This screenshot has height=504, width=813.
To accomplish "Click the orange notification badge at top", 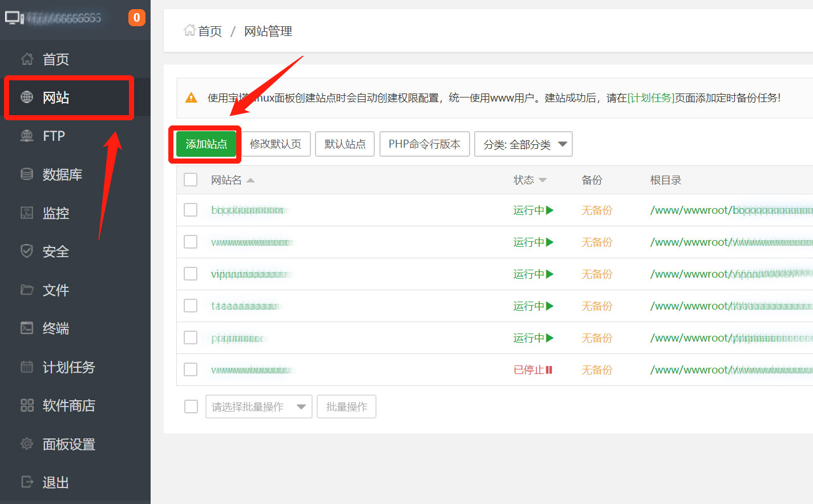I will pyautogui.click(x=137, y=17).
